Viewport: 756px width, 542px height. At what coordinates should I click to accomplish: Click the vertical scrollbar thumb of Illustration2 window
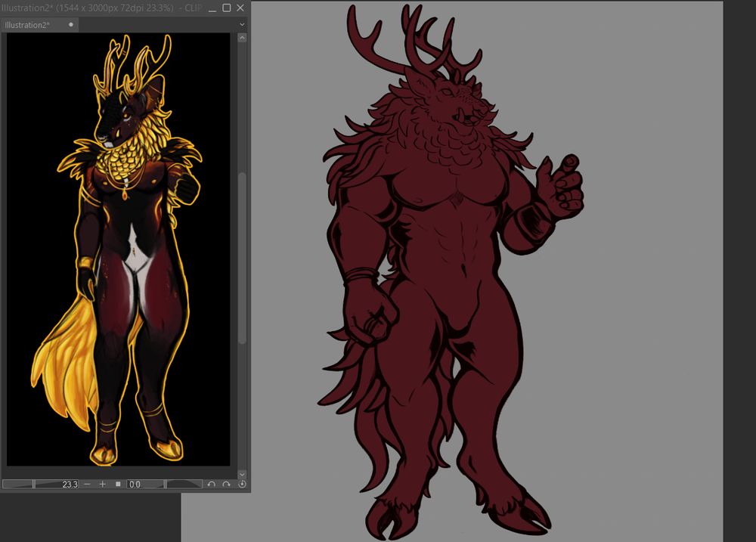243,258
